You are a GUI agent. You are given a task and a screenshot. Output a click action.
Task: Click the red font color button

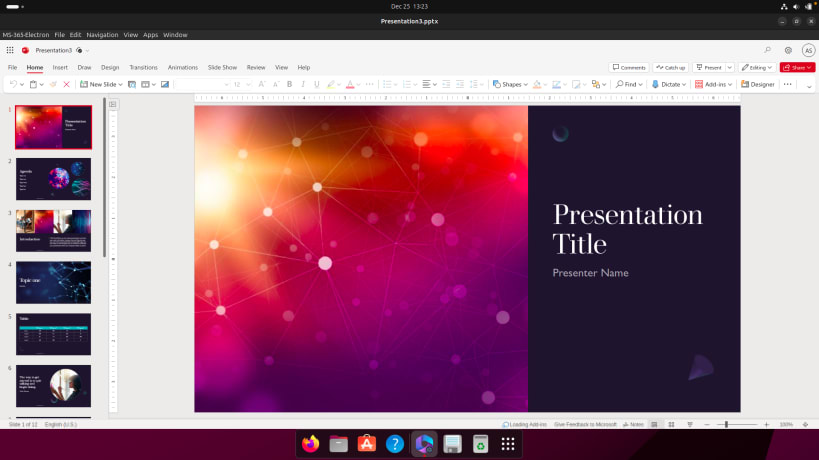pyautogui.click(x=350, y=84)
